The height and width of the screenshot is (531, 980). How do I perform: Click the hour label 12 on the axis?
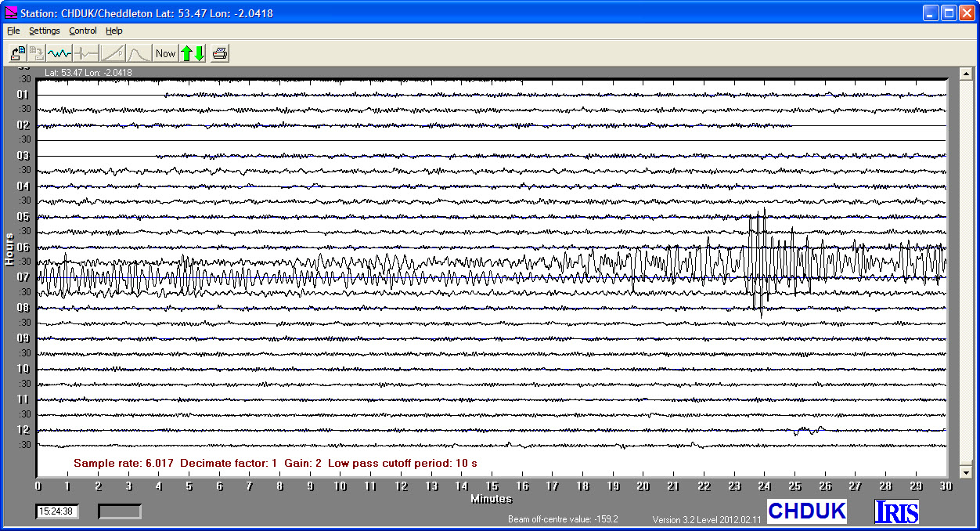[23, 430]
